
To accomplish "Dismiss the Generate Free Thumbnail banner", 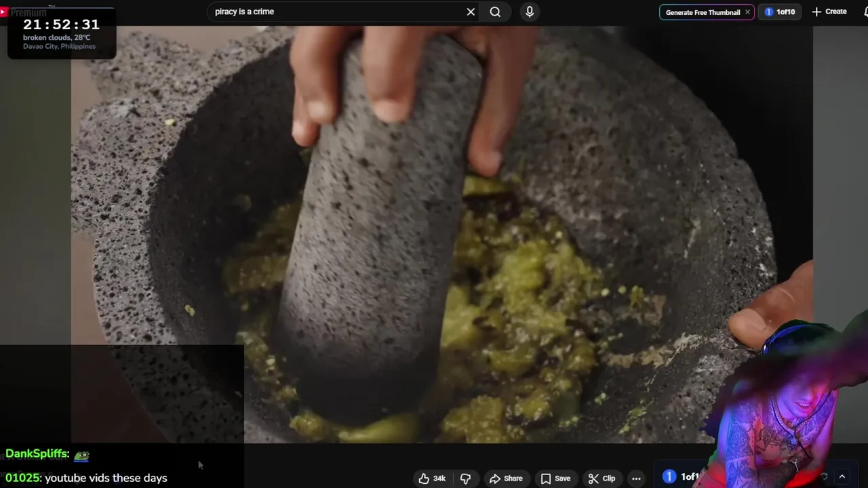I will (747, 12).
